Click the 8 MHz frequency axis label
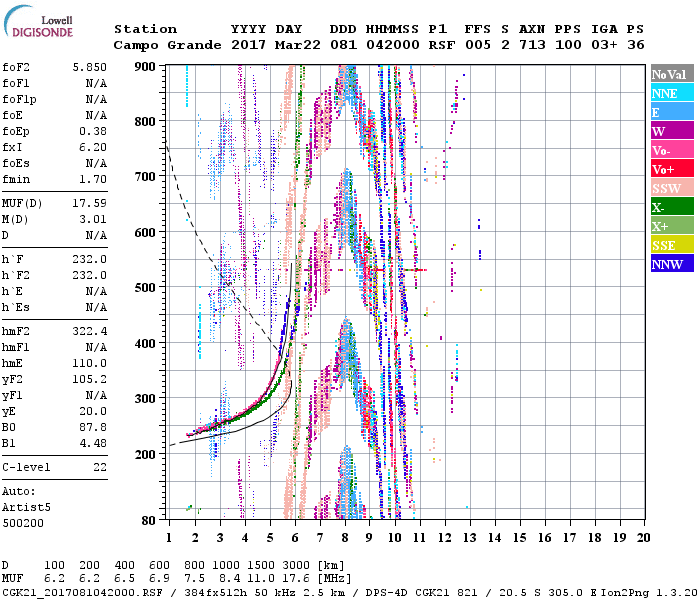Viewport: 700px width, 600px height. point(345,538)
